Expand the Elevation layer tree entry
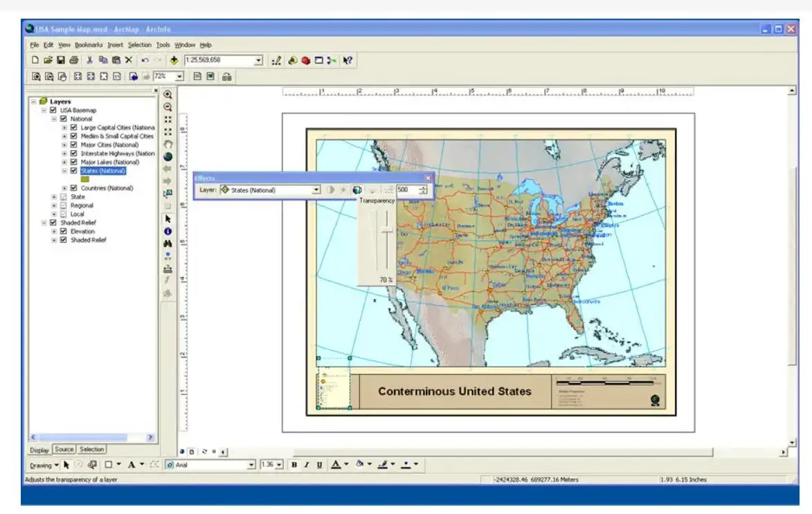Image resolution: width=812 pixels, height=514 pixels. point(55,231)
